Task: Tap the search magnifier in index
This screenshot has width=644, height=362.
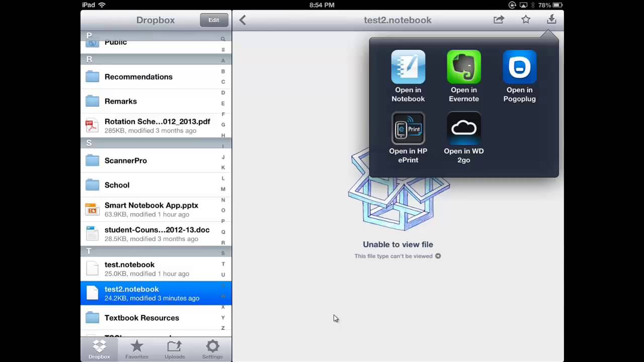Action: tap(223, 39)
